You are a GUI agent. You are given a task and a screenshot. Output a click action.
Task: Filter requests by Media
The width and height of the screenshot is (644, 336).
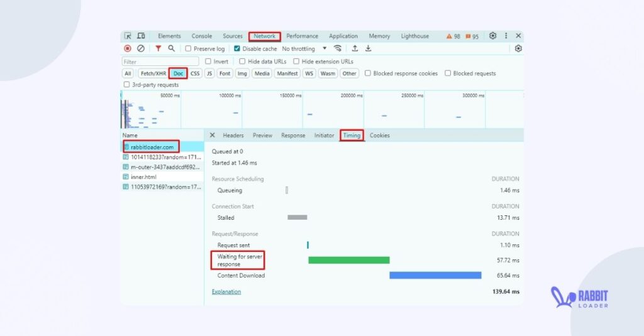[262, 73]
